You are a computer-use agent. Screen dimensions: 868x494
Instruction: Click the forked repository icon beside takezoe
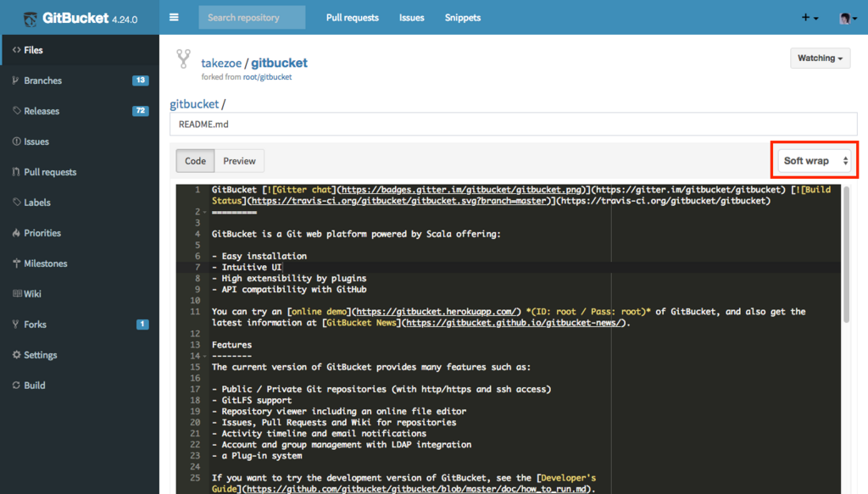point(183,59)
